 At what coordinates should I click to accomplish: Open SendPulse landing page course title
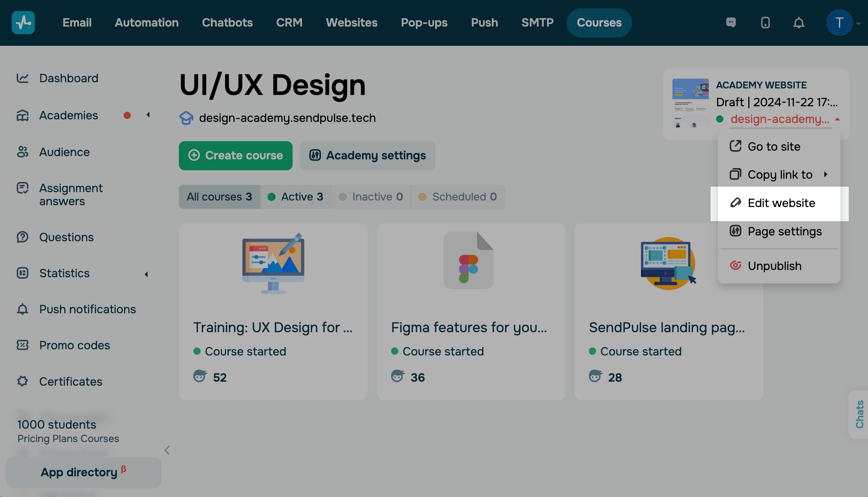point(667,327)
